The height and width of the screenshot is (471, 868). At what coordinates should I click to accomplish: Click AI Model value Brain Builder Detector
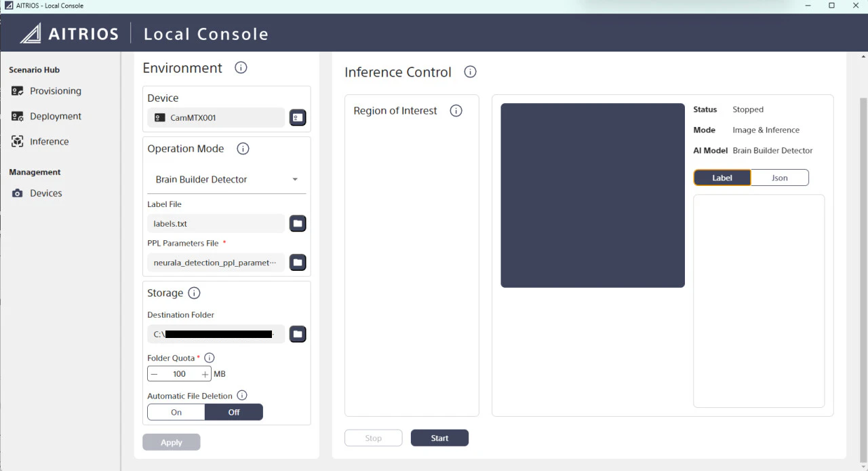pos(773,151)
